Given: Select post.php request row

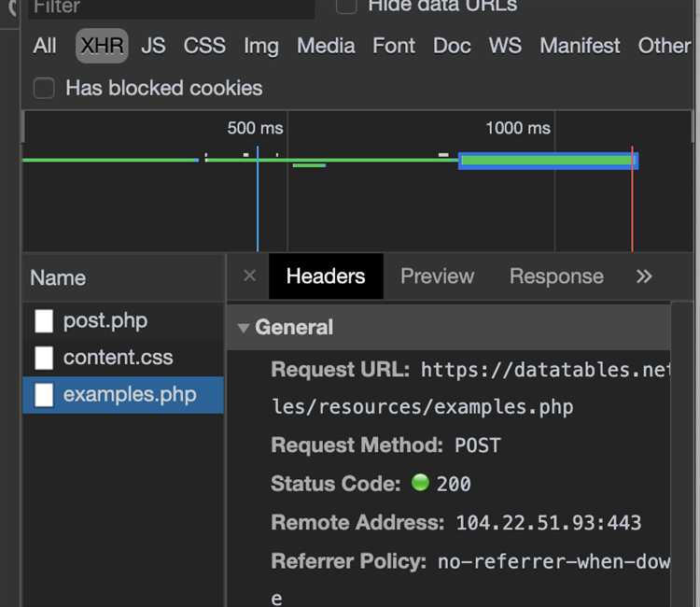Looking at the screenshot, I should [123, 320].
